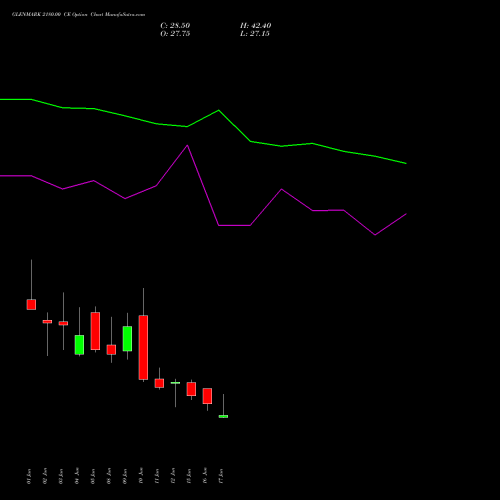Select the red candlestick above date 16
The height and width of the screenshot is (500, 500).
207,396
